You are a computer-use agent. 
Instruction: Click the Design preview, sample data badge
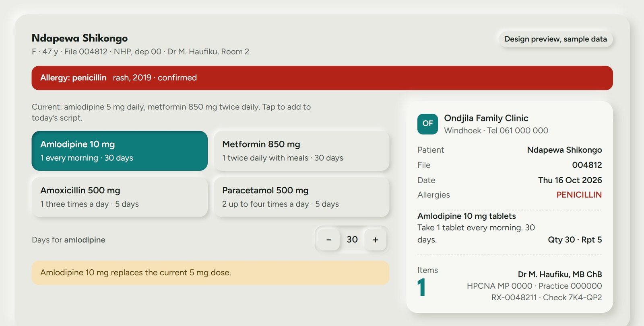(x=556, y=39)
